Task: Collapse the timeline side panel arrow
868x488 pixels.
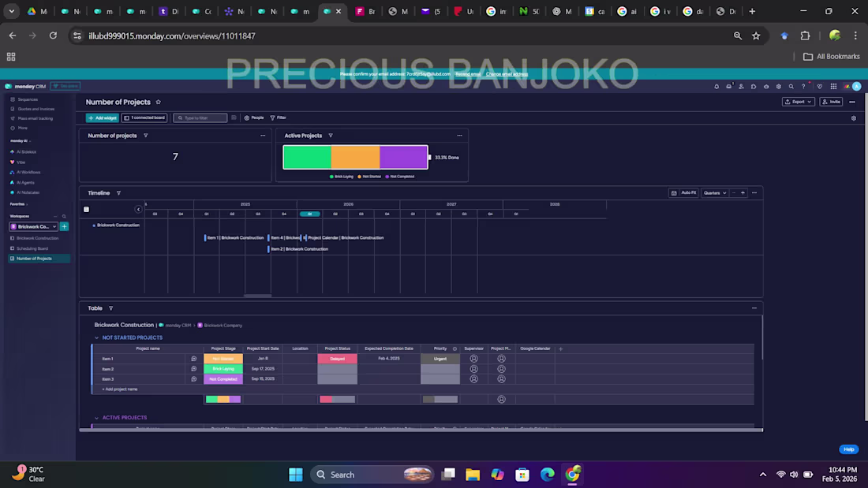Action: [138, 209]
